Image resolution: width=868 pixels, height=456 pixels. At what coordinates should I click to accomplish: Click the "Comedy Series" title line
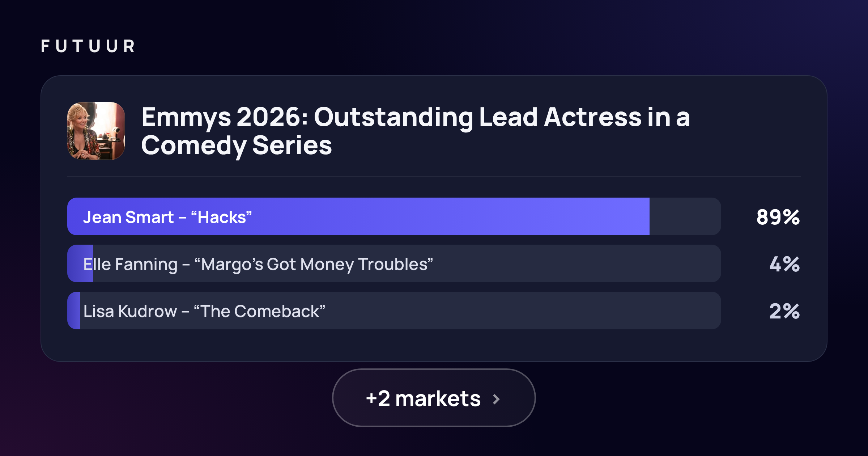point(237,145)
